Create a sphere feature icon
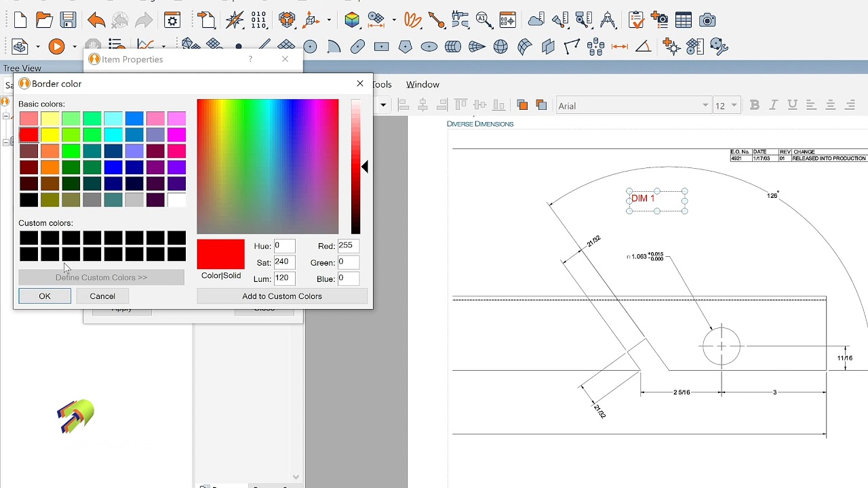The image size is (868, 488). point(500,47)
